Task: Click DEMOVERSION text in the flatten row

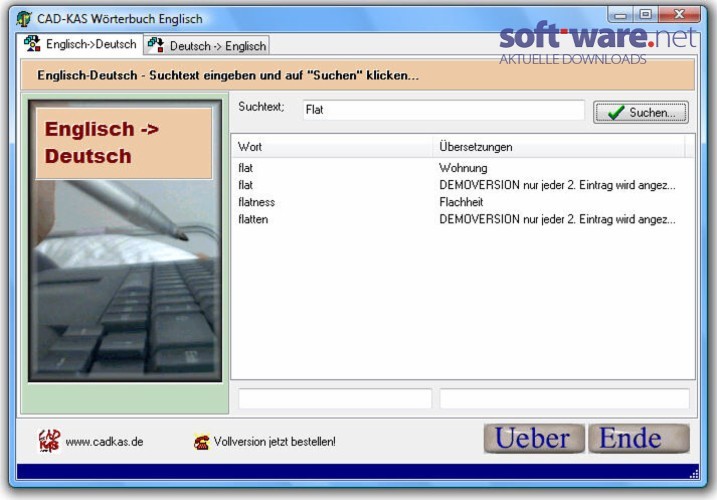Action: tap(557, 219)
